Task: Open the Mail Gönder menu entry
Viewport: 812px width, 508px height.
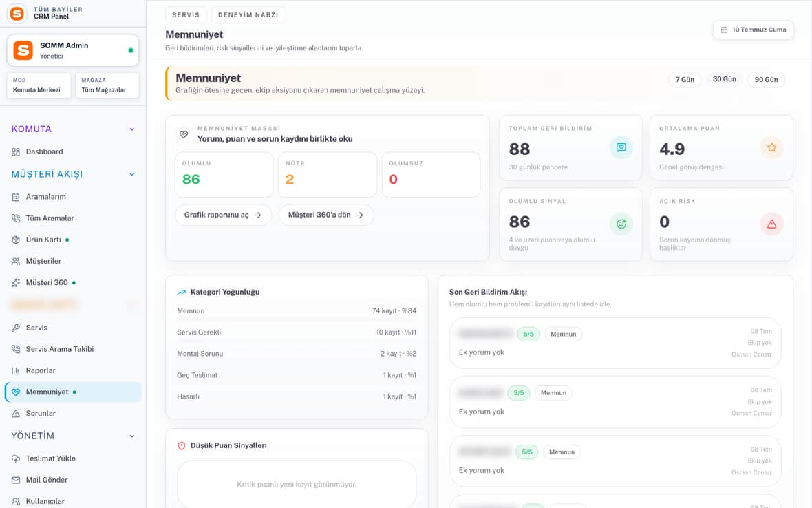Action: 72,480
